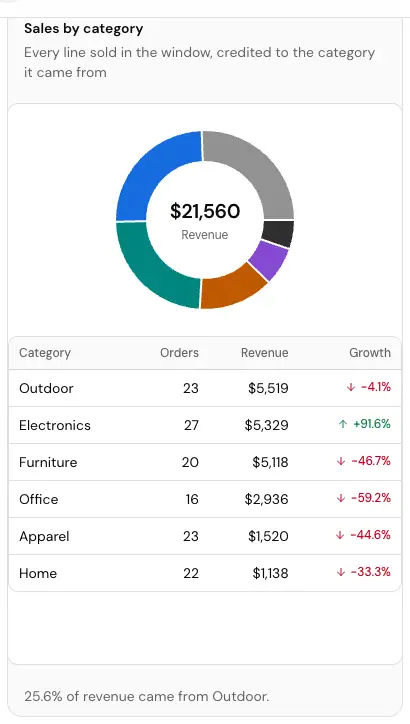Image resolution: width=410 pixels, height=724 pixels.
Task: Click the red down arrow in Apparel row
Action: coord(340,535)
